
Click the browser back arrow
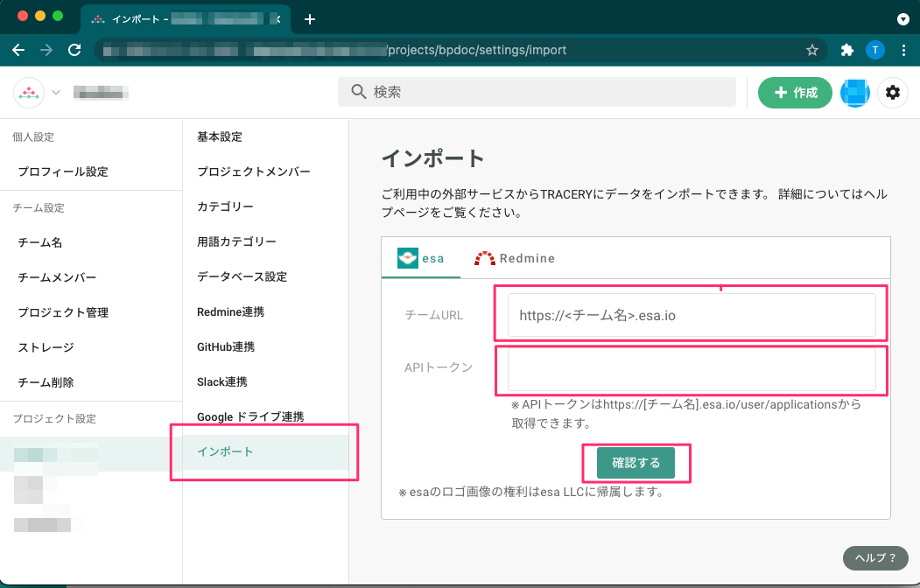coord(18,50)
